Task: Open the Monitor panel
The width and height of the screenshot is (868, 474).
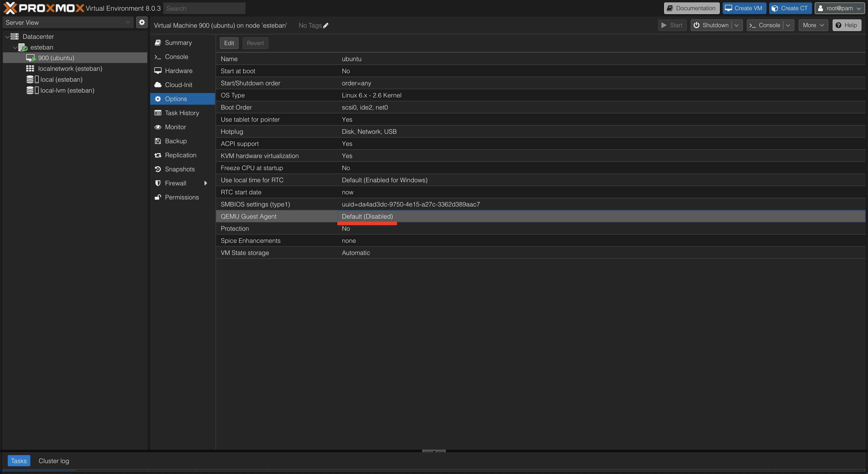Action: point(183,127)
